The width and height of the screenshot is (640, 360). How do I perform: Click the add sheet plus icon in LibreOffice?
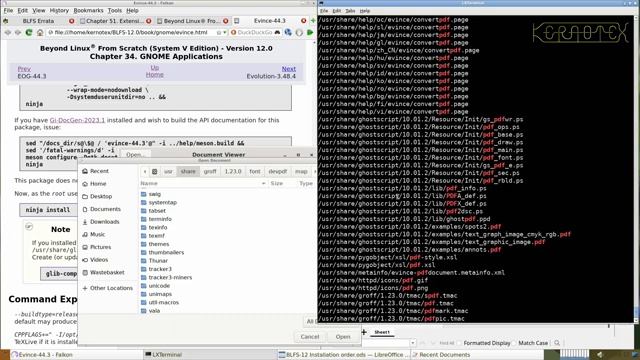pos(364,332)
